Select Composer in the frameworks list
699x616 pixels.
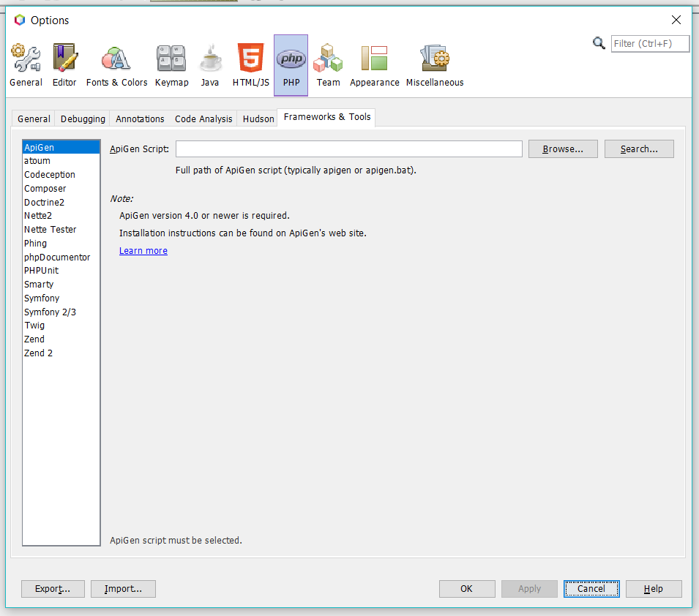[61, 189]
